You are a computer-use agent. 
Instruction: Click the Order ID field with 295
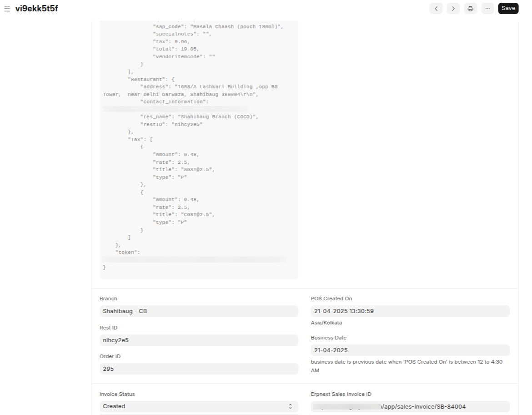pyautogui.click(x=199, y=369)
